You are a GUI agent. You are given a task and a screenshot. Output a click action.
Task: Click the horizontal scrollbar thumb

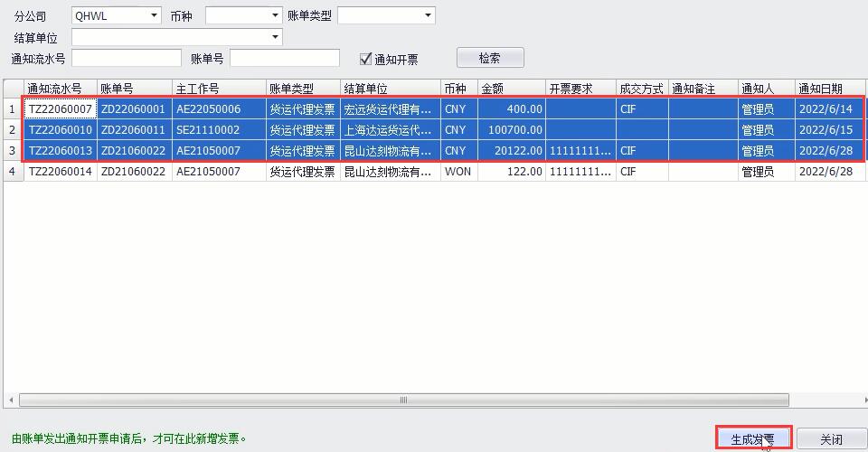point(403,400)
